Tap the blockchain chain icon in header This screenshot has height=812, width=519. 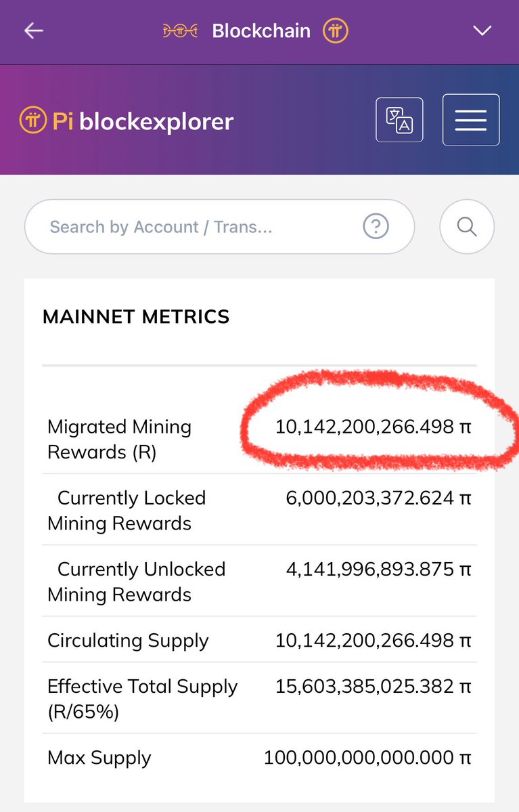[180, 31]
